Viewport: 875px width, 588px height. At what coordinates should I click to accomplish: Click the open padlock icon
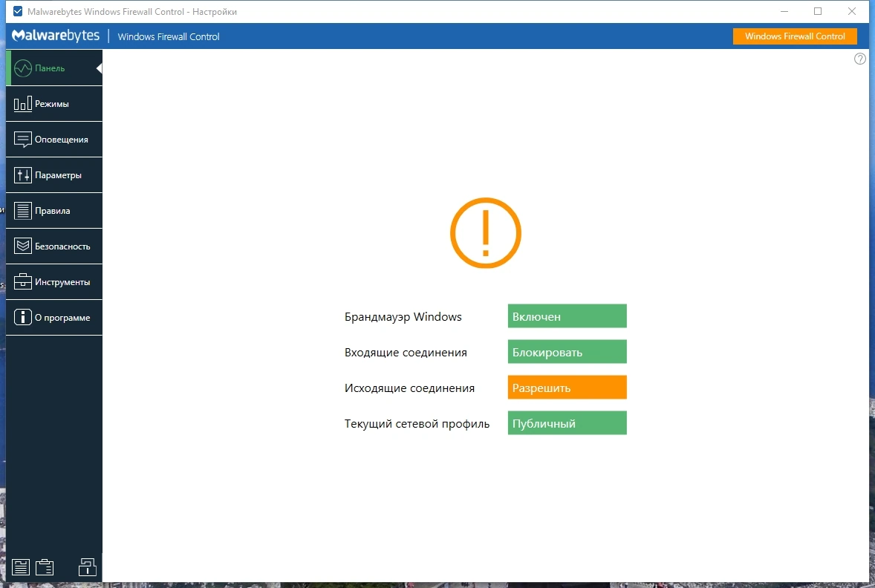[87, 566]
